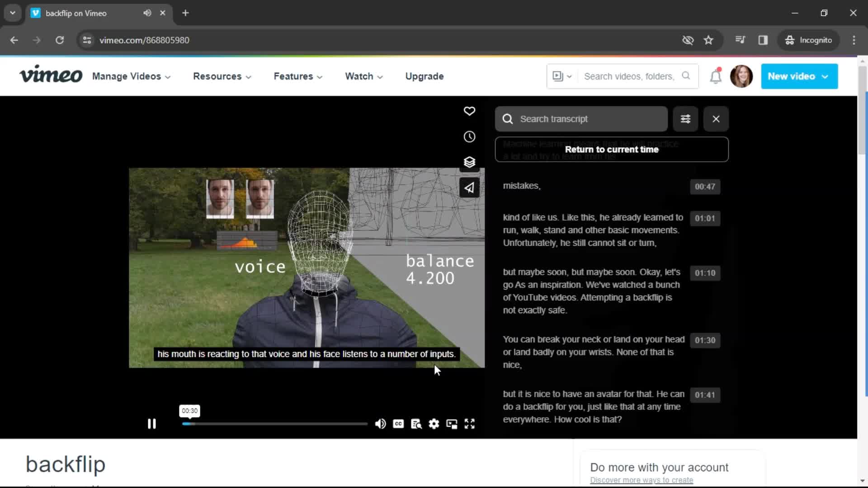Image resolution: width=868 pixels, height=488 pixels.
Task: Click the close transcript panel button
Action: click(x=717, y=118)
